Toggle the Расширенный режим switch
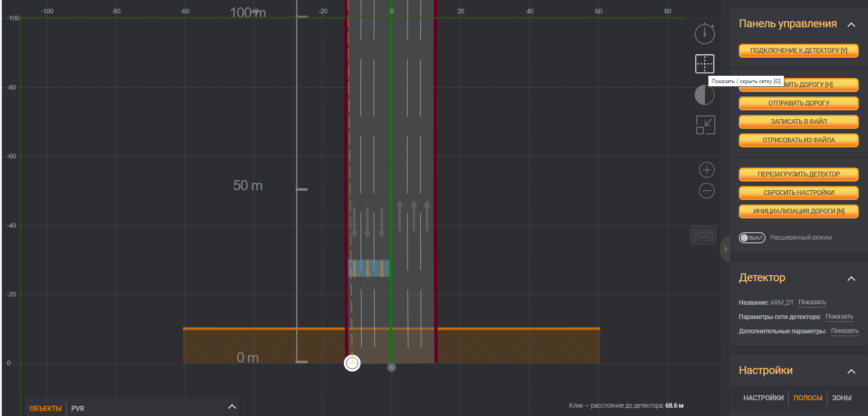868x416 pixels. click(752, 238)
